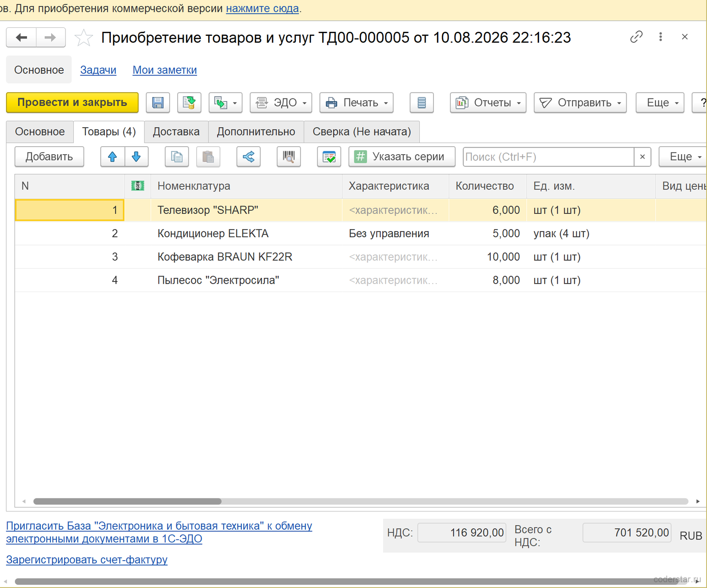The width and height of the screenshot is (707, 588).
Task: Add document to favorites with star icon
Action: click(84, 38)
